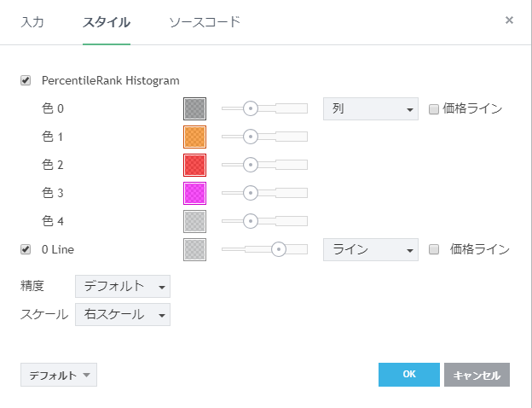Open the red color swatch for 色 2
Image resolution: width=532 pixels, height=408 pixels.
pyautogui.click(x=194, y=165)
